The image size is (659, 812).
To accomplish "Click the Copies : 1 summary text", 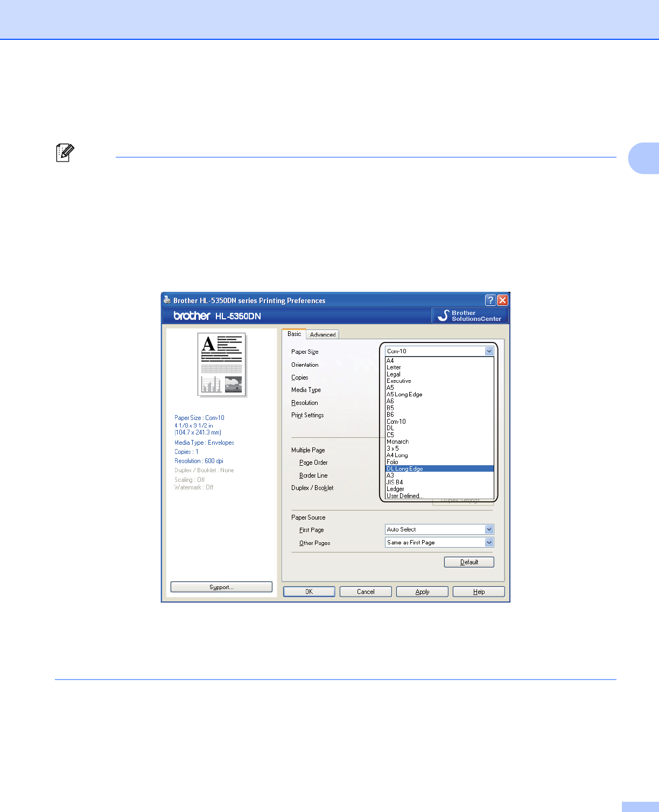I will tap(186, 452).
